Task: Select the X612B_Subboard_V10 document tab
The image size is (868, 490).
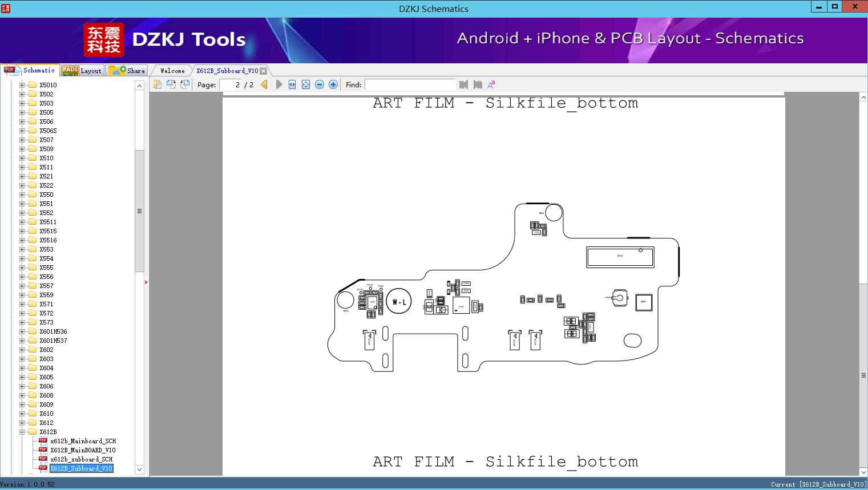Action: (227, 71)
